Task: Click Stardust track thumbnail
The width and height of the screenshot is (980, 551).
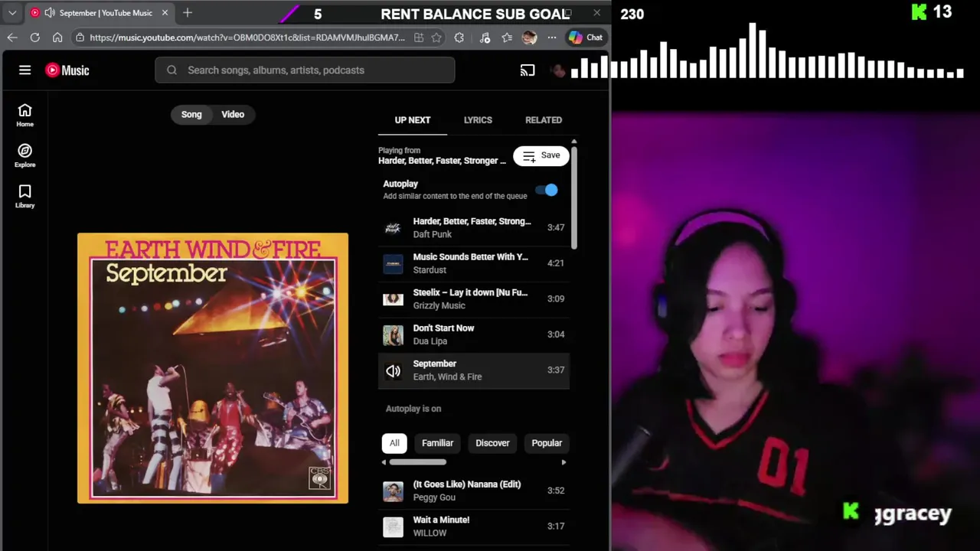Action: tap(393, 263)
